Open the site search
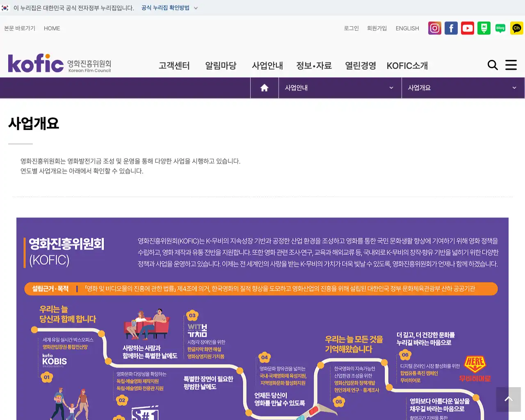 click(x=493, y=65)
